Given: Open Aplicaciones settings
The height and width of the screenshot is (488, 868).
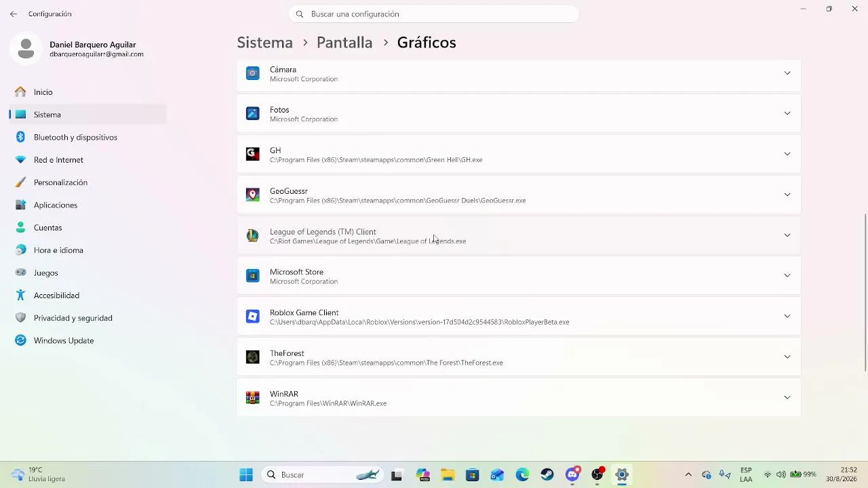Looking at the screenshot, I should click(87, 205).
